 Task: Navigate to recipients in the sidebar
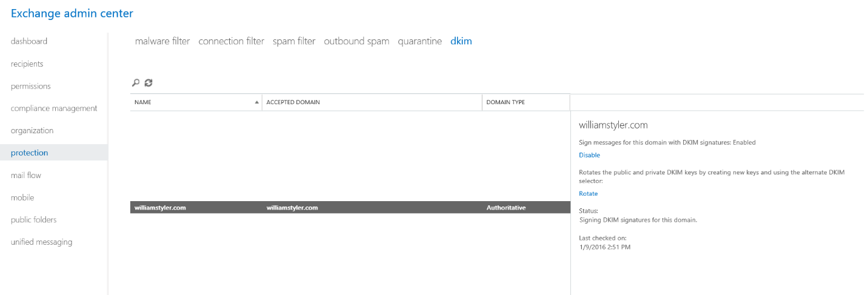click(x=27, y=64)
